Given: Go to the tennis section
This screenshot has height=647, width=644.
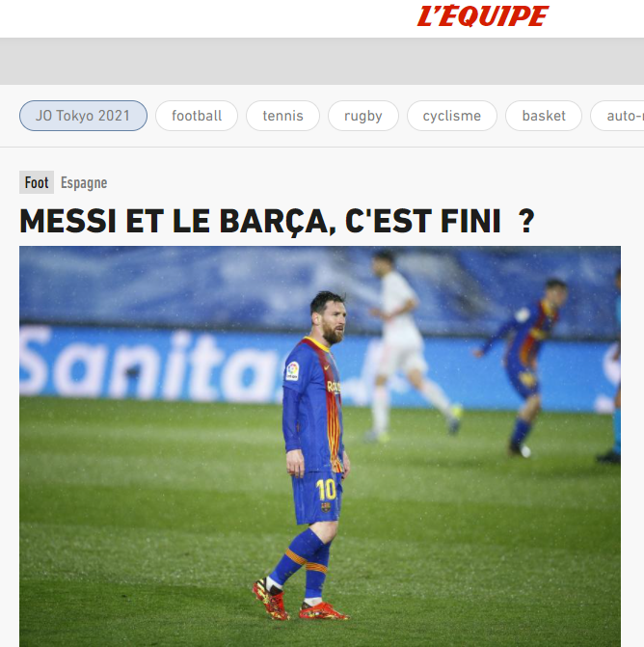Looking at the screenshot, I should click(x=282, y=116).
